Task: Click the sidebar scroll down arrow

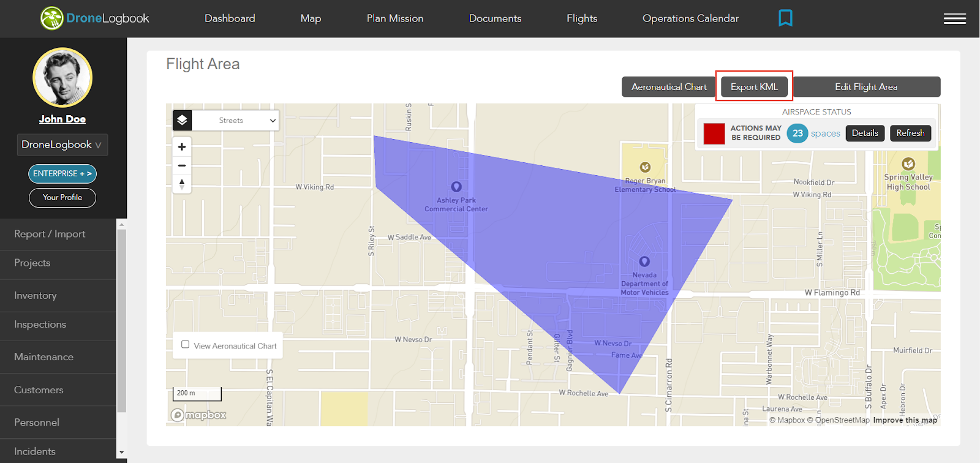Action: (x=121, y=453)
